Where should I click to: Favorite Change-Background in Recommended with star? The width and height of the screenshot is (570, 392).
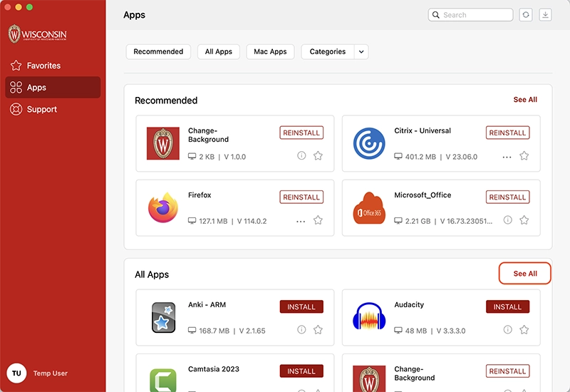pyautogui.click(x=318, y=155)
